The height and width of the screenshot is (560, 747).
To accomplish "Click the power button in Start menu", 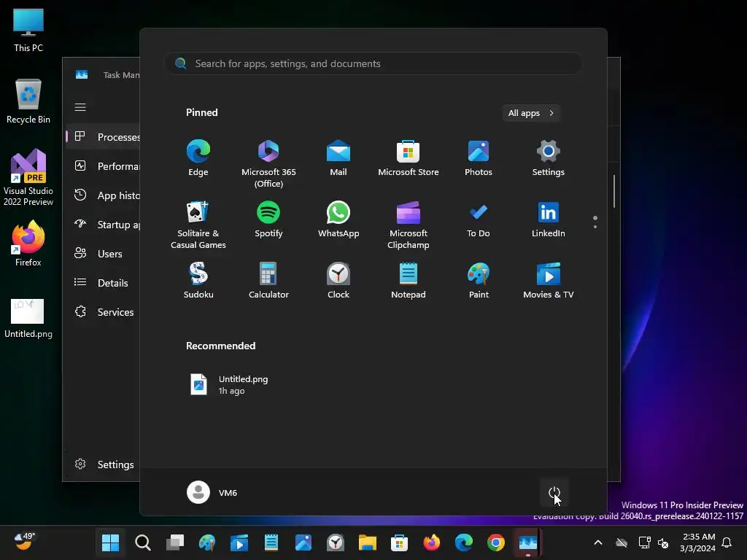I will click(554, 492).
